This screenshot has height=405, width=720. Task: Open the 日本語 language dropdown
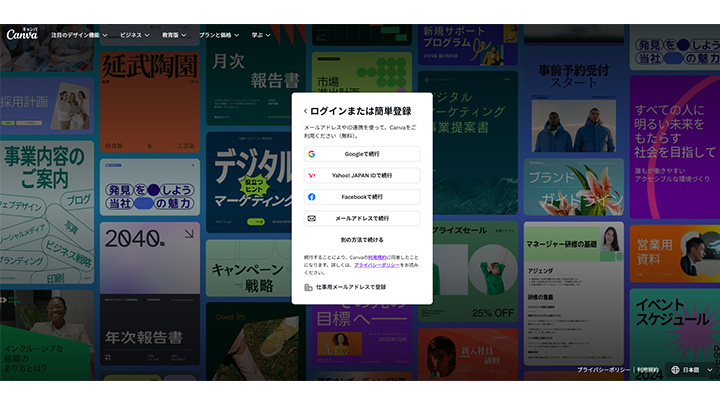click(x=692, y=370)
